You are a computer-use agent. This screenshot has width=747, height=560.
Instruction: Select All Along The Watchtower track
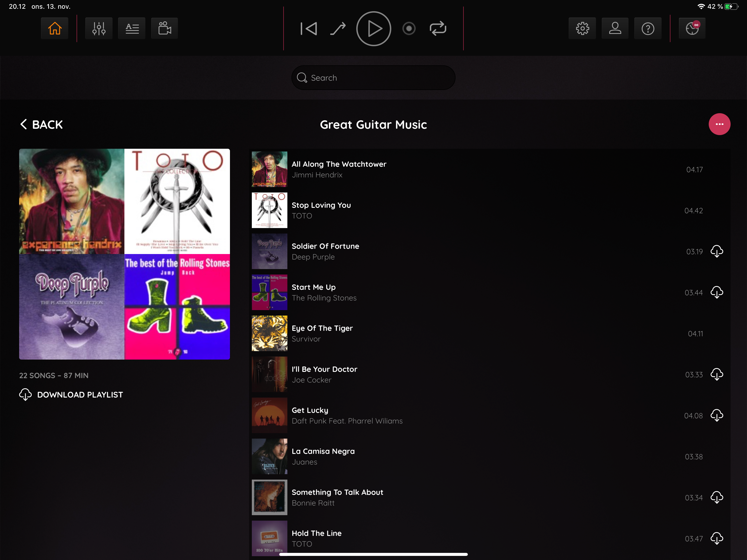489,169
